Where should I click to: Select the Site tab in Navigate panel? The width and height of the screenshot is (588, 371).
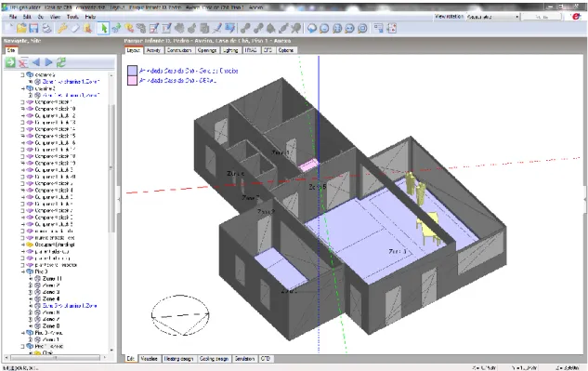(x=11, y=50)
